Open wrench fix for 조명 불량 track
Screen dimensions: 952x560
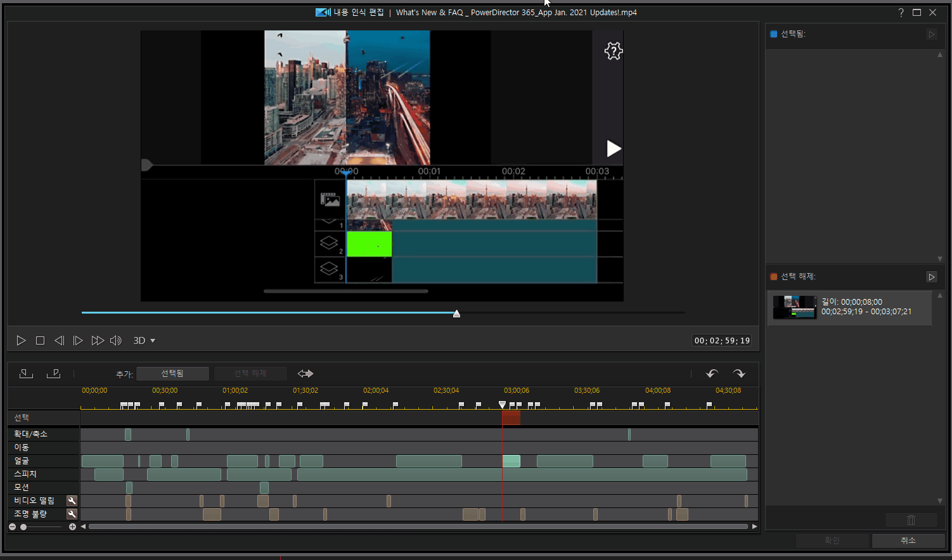pos(72,514)
